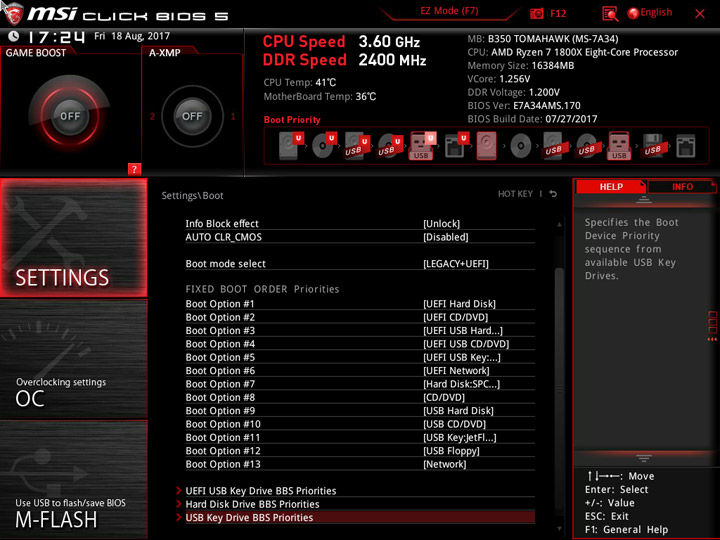This screenshot has height=540, width=720.
Task: Open the Boot Option #1 [UEFI Hard Disk] value
Action: tap(459, 304)
